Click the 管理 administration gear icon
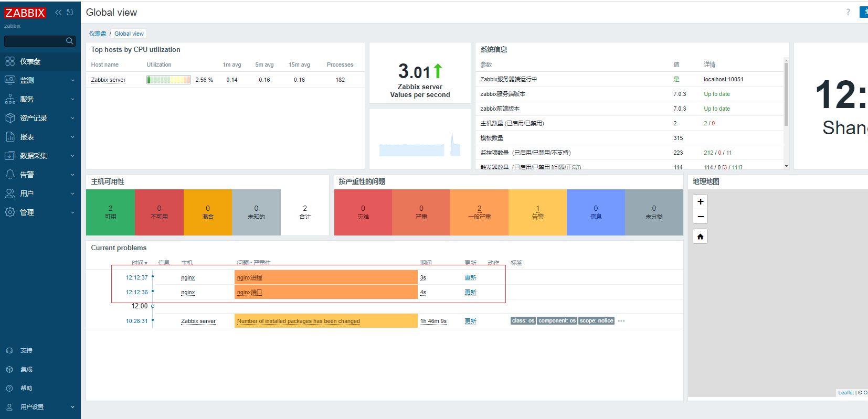868x419 pixels. (10, 212)
